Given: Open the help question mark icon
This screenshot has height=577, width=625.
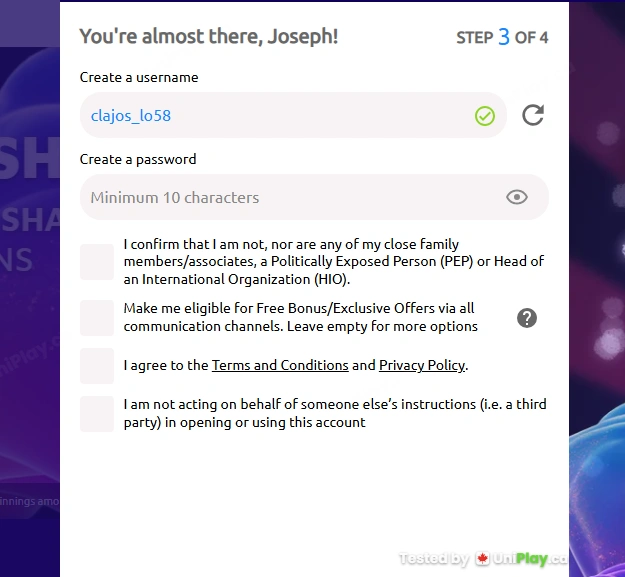Looking at the screenshot, I should click(x=527, y=318).
